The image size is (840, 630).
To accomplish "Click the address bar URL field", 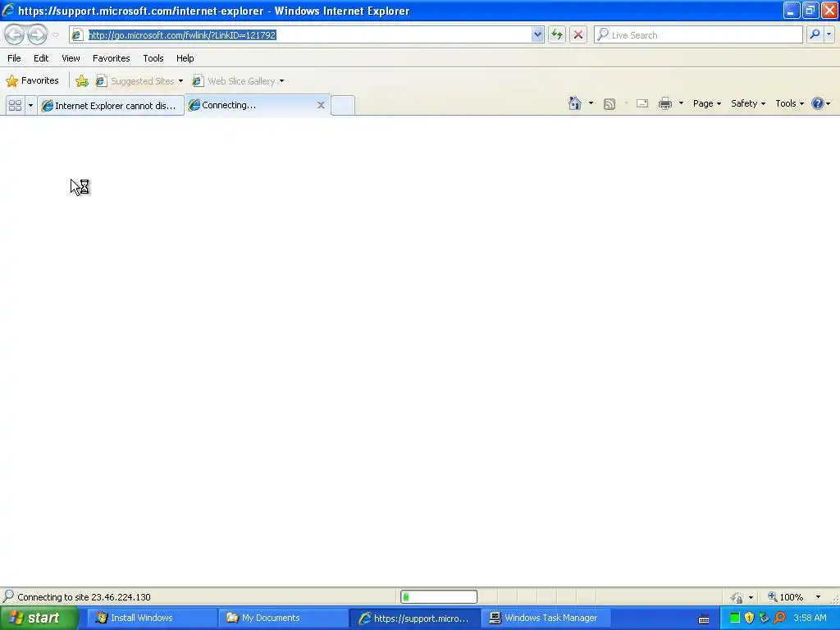I will 308,34.
